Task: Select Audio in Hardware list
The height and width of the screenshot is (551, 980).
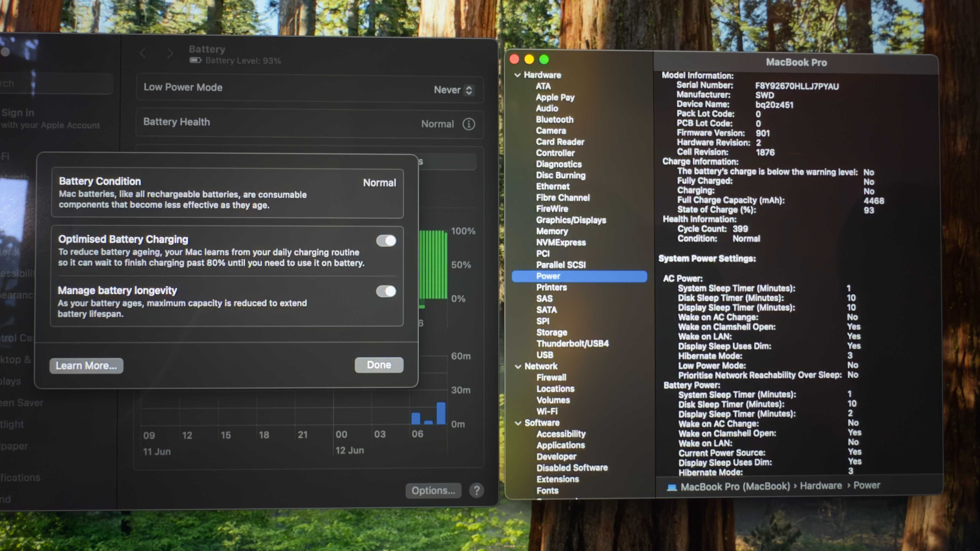Action: (x=547, y=108)
